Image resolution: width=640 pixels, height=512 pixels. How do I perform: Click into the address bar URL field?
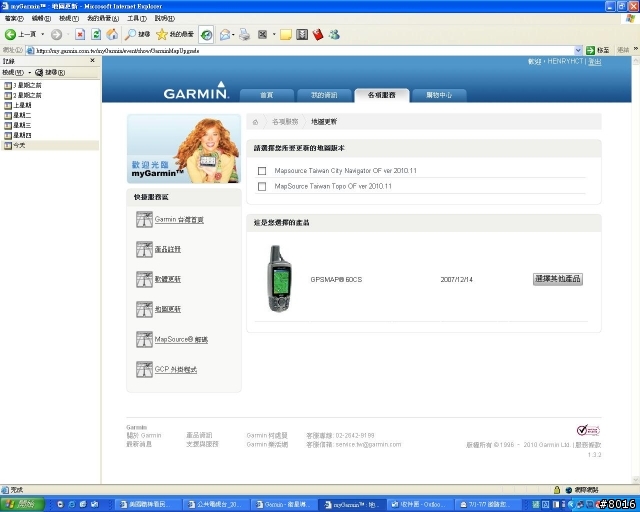300,51
